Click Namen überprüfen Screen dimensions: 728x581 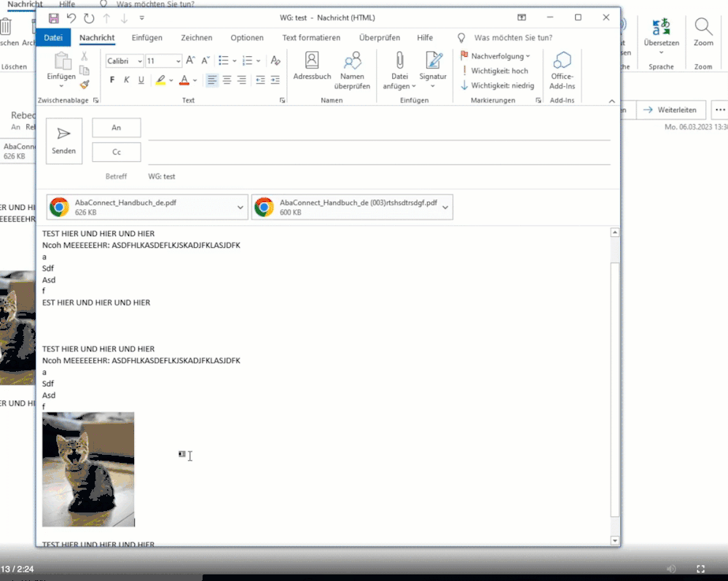[353, 71]
